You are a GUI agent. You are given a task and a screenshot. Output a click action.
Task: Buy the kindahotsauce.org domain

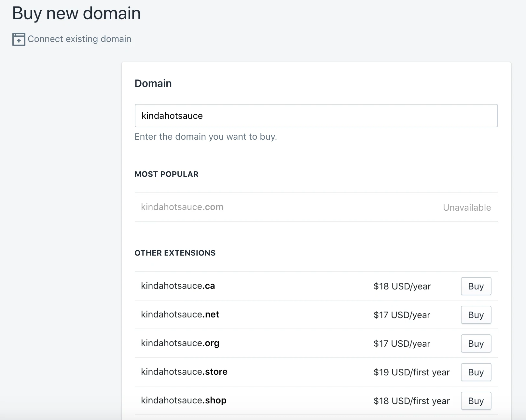point(476,343)
